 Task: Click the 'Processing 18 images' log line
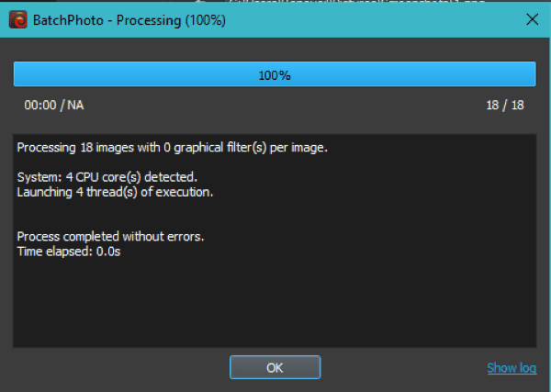pos(172,147)
